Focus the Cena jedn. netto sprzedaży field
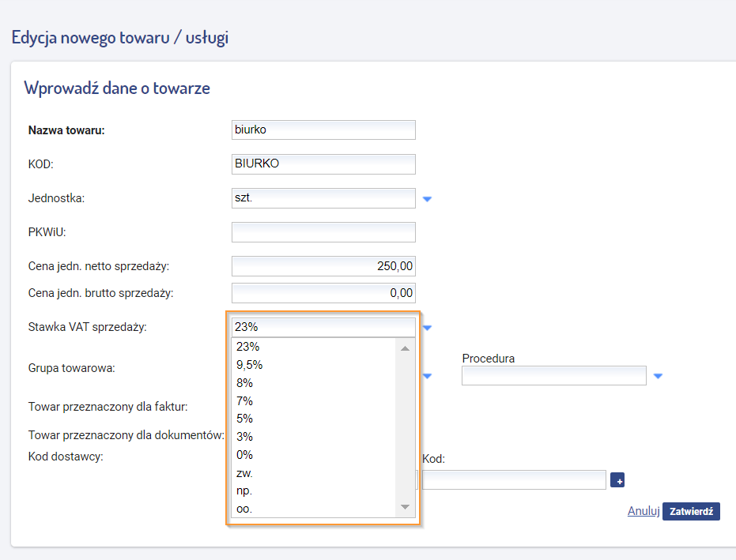The image size is (736, 560). pos(323,266)
